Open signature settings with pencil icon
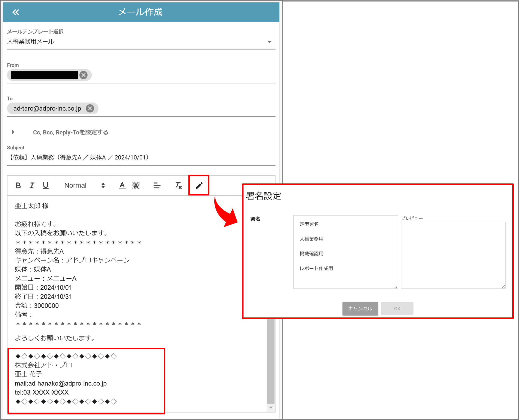This screenshot has width=519, height=420. [x=199, y=186]
